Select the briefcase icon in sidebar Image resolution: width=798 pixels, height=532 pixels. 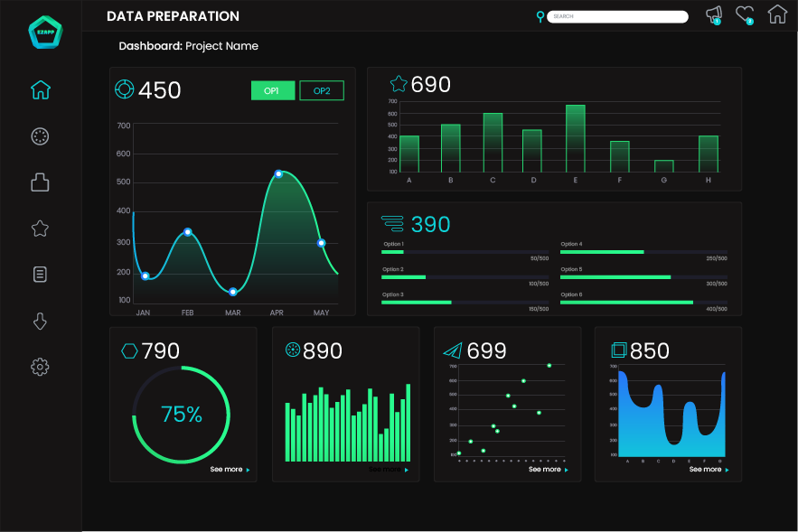[x=40, y=182]
